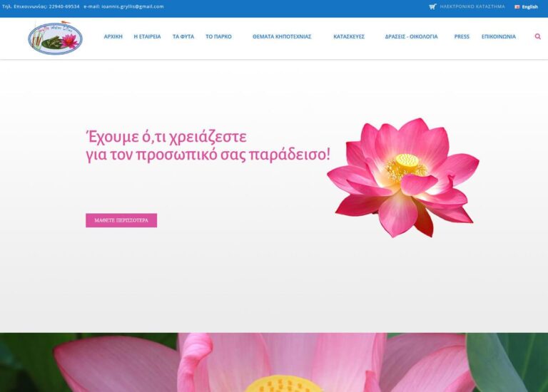Viewport: 548px width, 392px height.
Task: Click the ΜΑΘΕΤΕ ΠΕΡΙΣΣΟΤΕΡΑ button
Action: (x=121, y=220)
